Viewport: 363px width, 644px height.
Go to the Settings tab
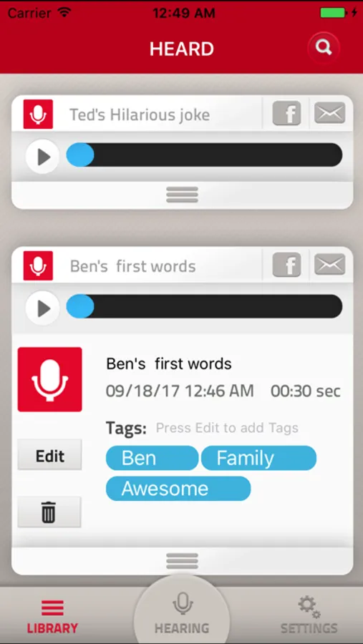click(309, 615)
